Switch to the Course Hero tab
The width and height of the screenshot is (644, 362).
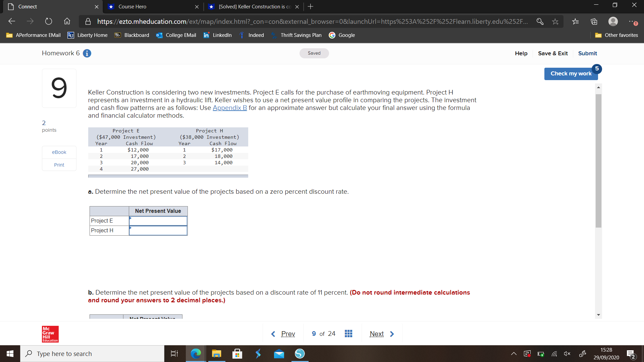pyautogui.click(x=132, y=7)
